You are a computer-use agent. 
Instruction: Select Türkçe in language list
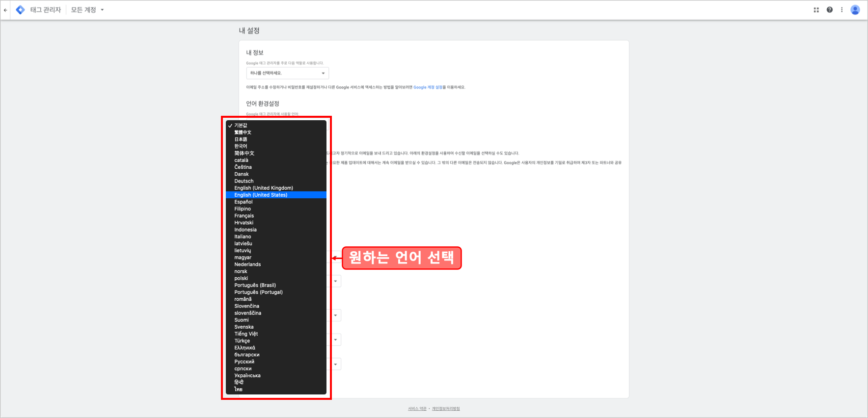276,341
